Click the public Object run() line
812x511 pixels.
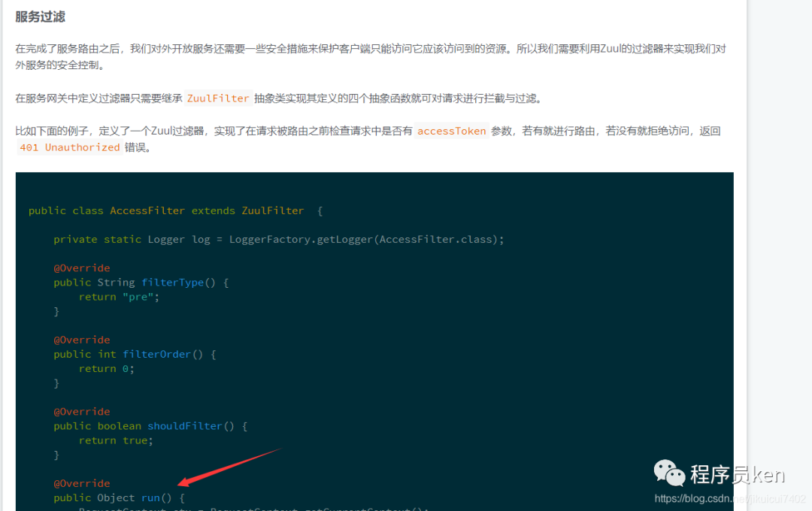coord(119,498)
